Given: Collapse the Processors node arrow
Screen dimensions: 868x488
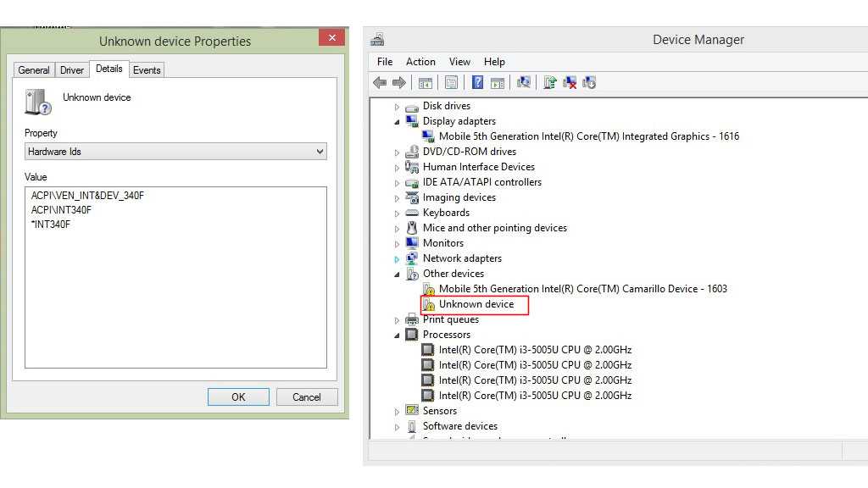Looking at the screenshot, I should 397,335.
